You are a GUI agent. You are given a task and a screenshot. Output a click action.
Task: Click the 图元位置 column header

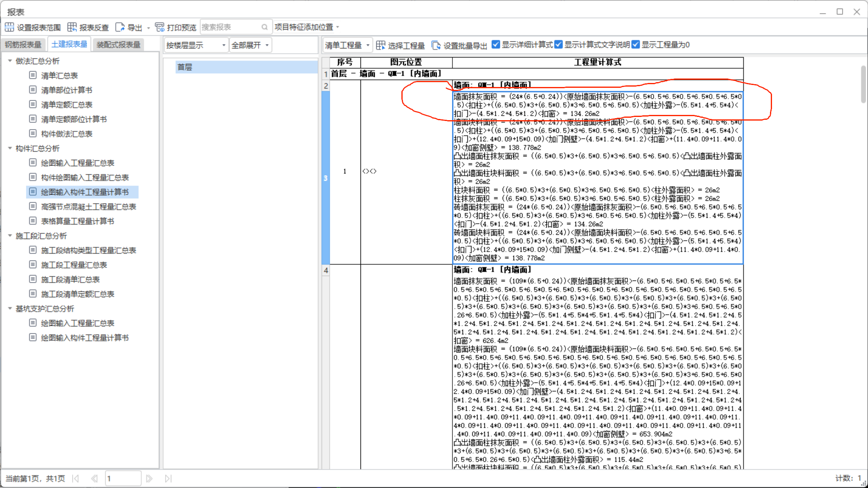(406, 62)
